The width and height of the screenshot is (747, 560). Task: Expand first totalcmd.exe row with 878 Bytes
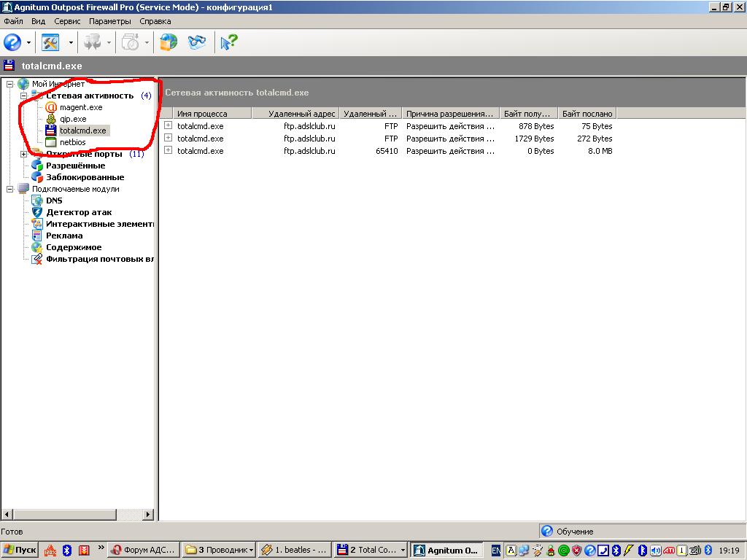(x=169, y=125)
